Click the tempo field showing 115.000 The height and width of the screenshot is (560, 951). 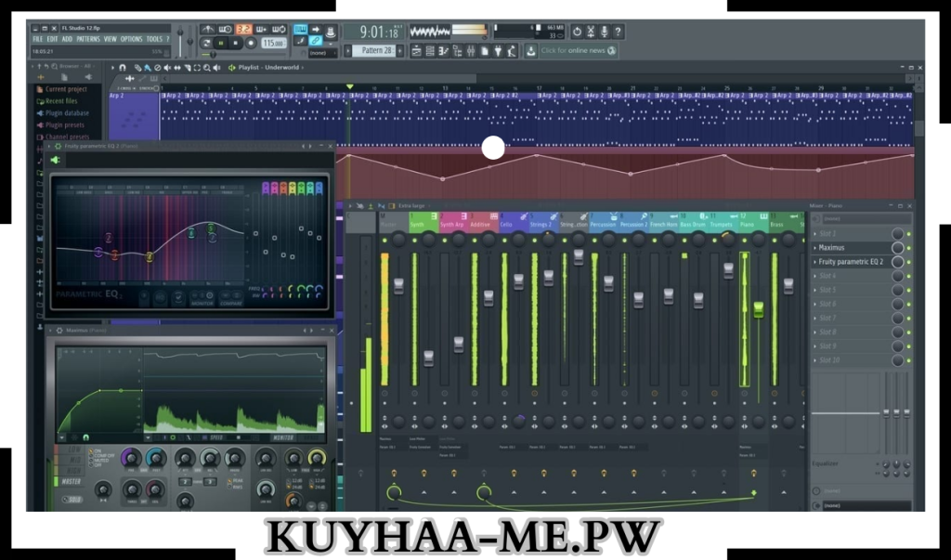[x=274, y=44]
